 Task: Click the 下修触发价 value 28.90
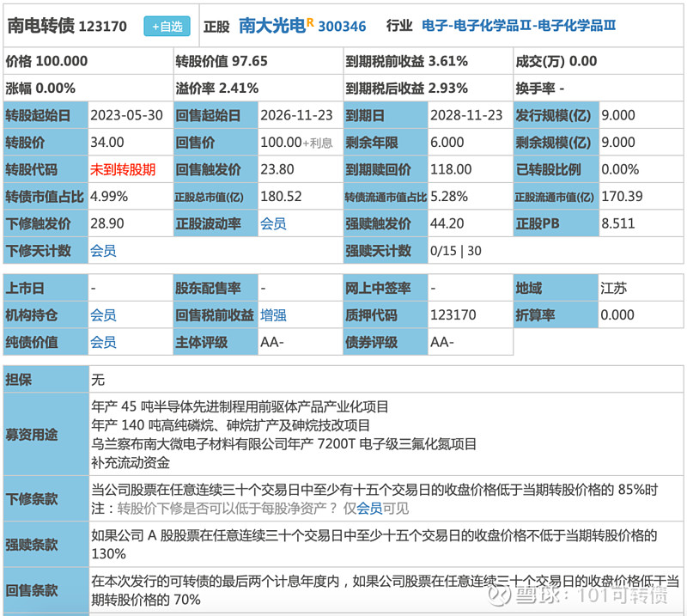click(x=107, y=223)
